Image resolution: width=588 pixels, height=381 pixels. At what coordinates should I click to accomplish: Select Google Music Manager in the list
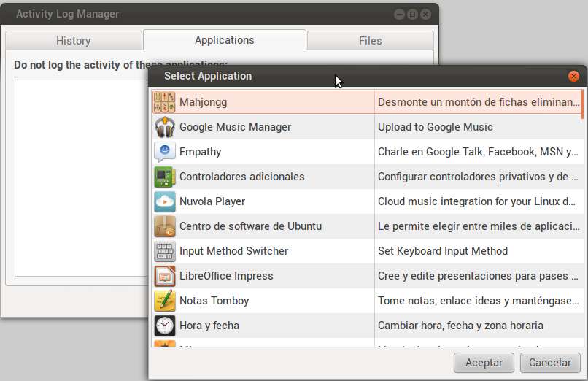pos(235,127)
